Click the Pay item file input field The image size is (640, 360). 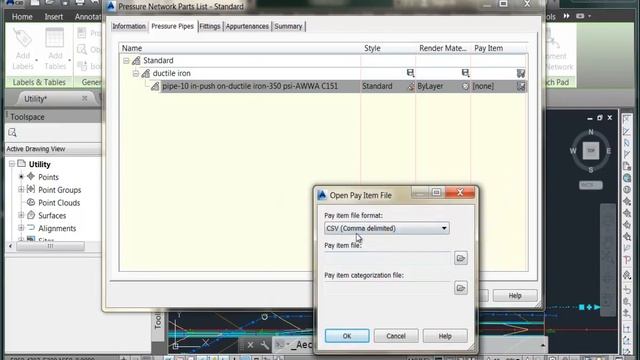387,258
